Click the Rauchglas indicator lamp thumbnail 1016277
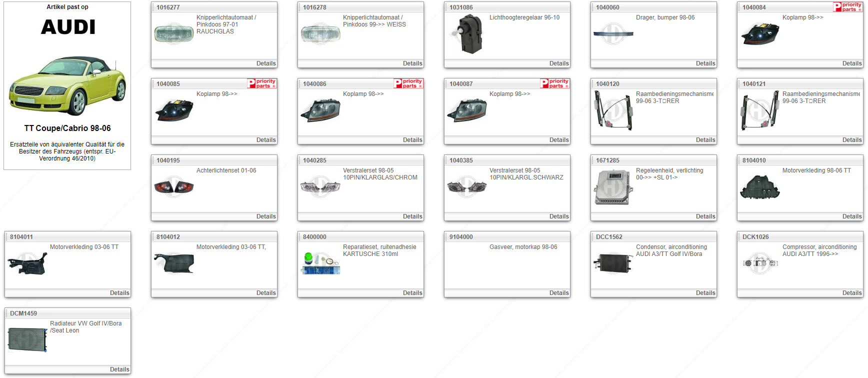Screen dimensions: 868x378 point(173,34)
